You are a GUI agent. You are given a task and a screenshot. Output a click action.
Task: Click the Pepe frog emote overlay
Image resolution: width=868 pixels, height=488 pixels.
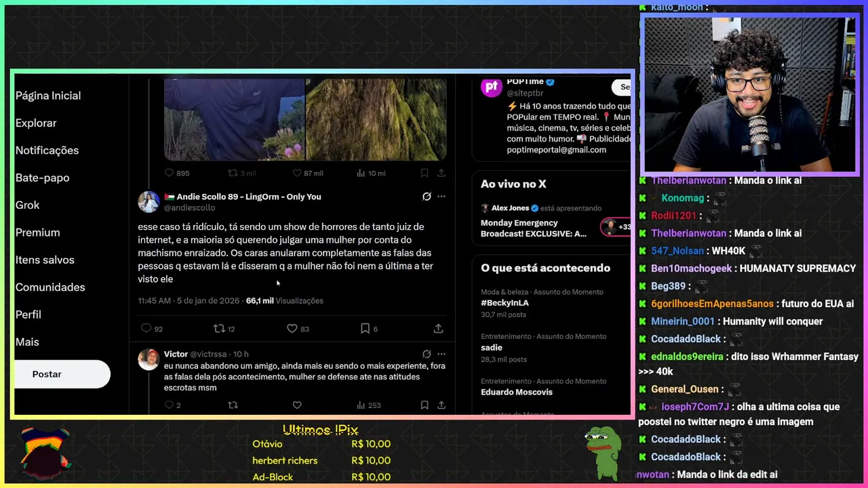[603, 453]
